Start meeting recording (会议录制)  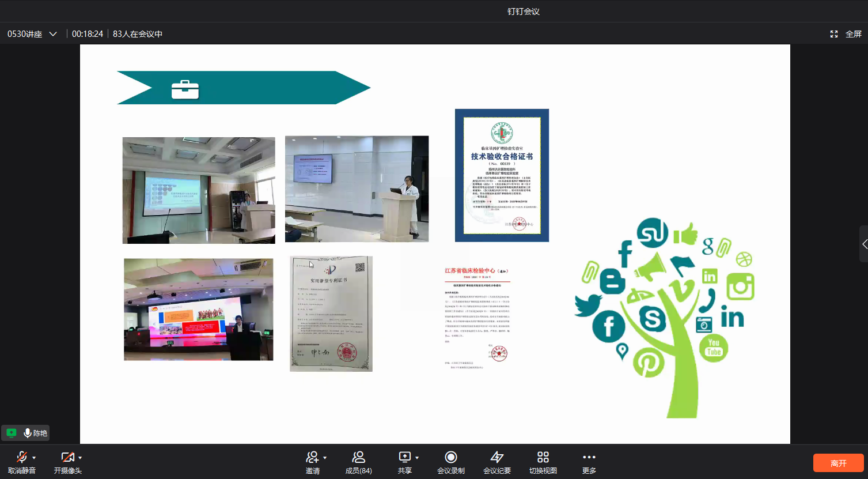coord(451,458)
